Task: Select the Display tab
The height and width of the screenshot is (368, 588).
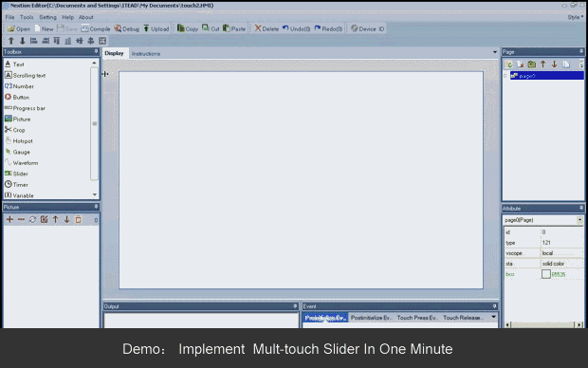Action: pos(114,53)
